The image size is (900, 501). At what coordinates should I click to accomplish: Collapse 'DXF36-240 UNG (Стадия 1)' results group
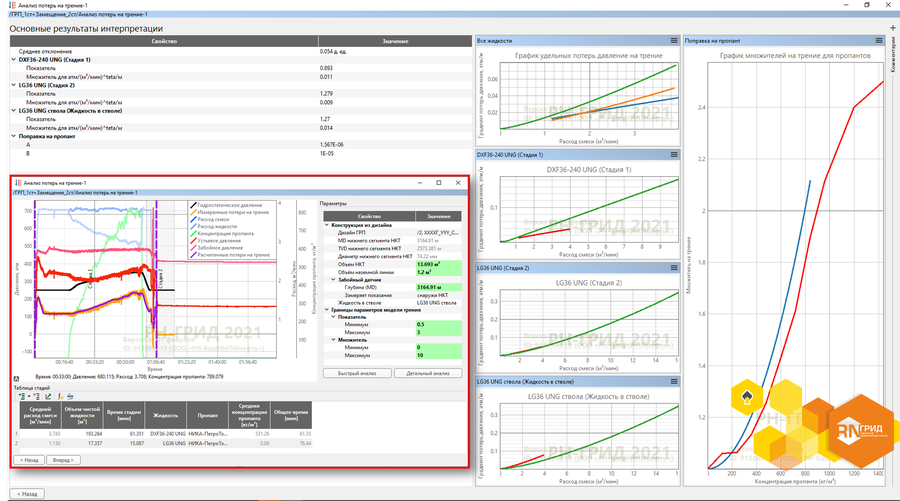(14, 59)
